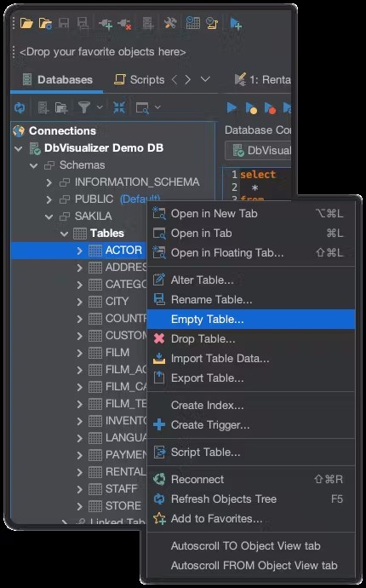
Task: Choose Empty Table...
Action: 250,319
